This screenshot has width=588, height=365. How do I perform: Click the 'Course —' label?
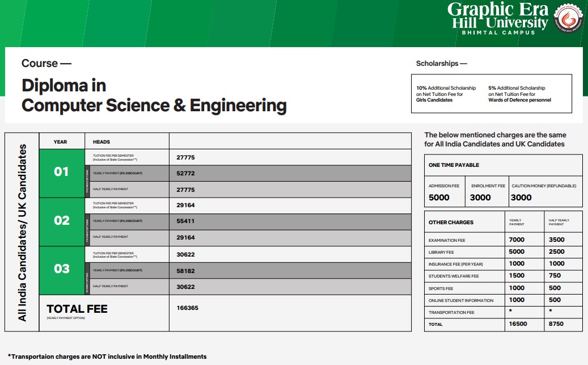click(x=46, y=63)
